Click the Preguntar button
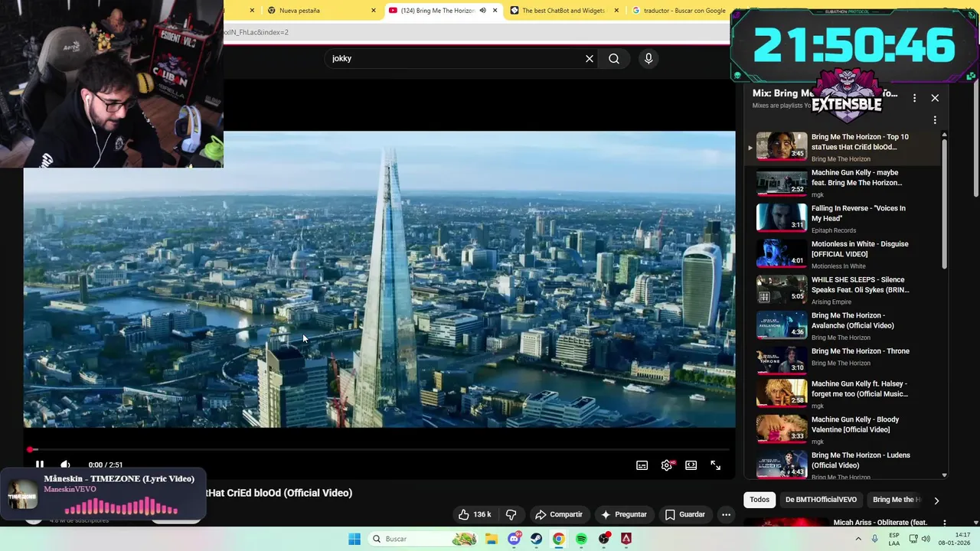980x551 pixels. point(624,514)
